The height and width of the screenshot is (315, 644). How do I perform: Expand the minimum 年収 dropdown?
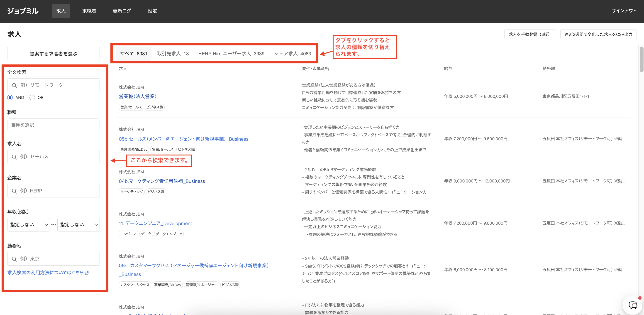coord(29,225)
